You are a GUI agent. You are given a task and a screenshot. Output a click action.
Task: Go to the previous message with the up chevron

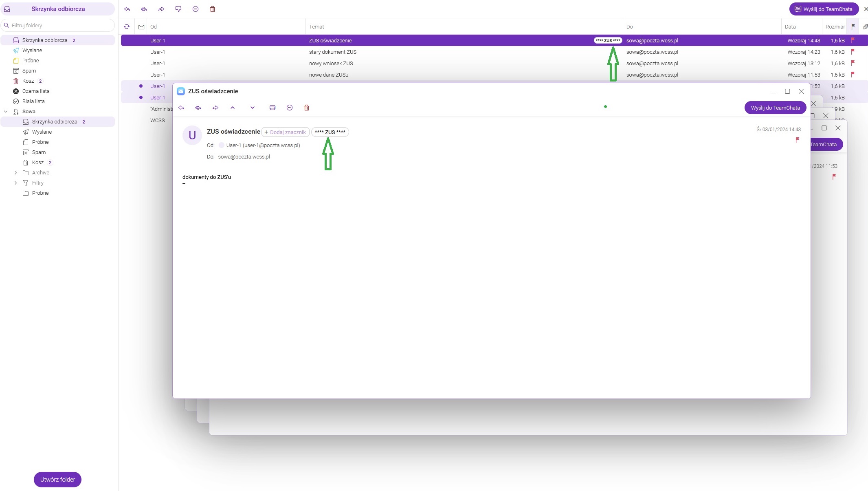click(x=232, y=108)
